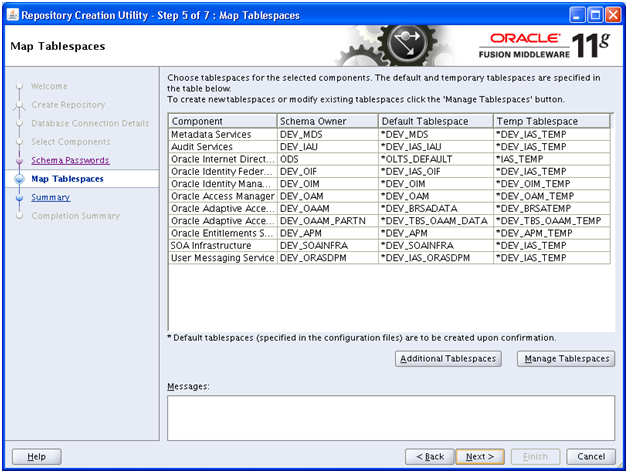Click the Schema Owner column header
Viewport: 628px width, 473px height.
328,121
